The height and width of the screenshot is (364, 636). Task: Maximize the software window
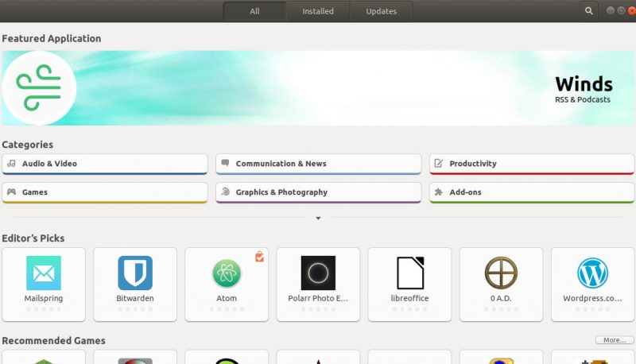(622, 10)
